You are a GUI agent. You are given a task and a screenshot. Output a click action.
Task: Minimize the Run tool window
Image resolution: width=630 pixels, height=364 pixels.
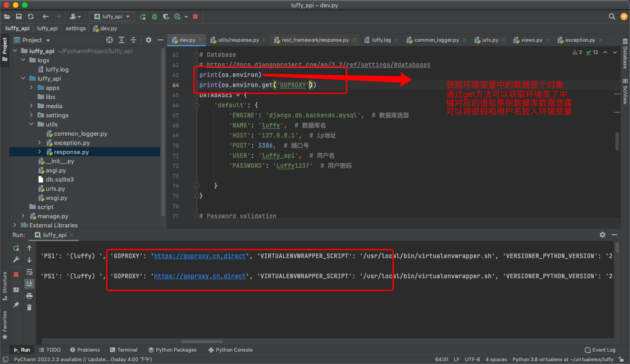(x=614, y=235)
